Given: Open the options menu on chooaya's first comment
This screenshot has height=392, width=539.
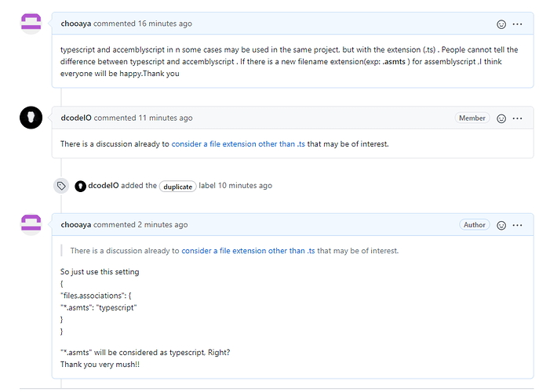Looking at the screenshot, I should 517,24.
